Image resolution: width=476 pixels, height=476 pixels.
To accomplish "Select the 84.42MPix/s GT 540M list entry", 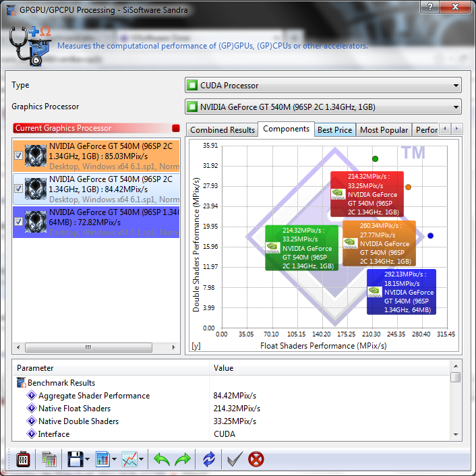I will point(96,189).
